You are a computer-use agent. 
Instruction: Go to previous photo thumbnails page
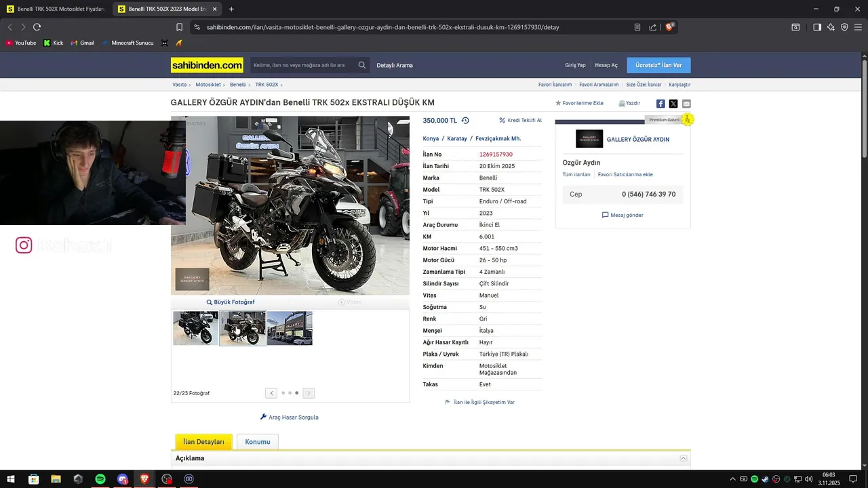(x=271, y=393)
